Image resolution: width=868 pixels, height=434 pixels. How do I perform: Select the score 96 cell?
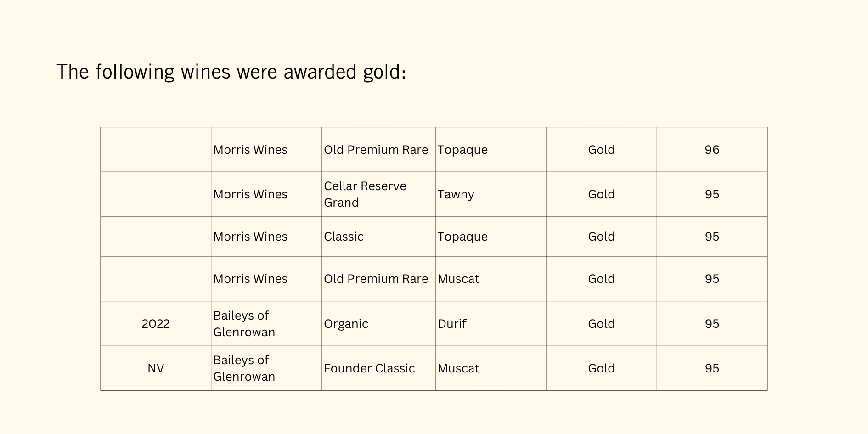click(712, 150)
